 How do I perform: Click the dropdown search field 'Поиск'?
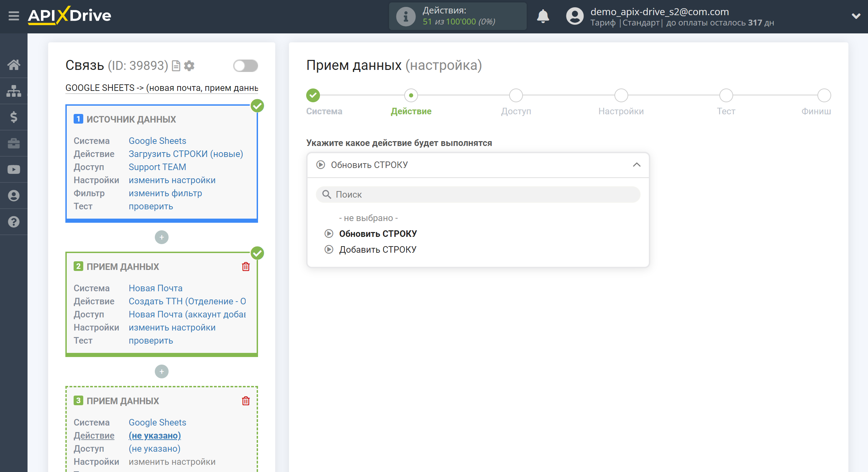478,195
